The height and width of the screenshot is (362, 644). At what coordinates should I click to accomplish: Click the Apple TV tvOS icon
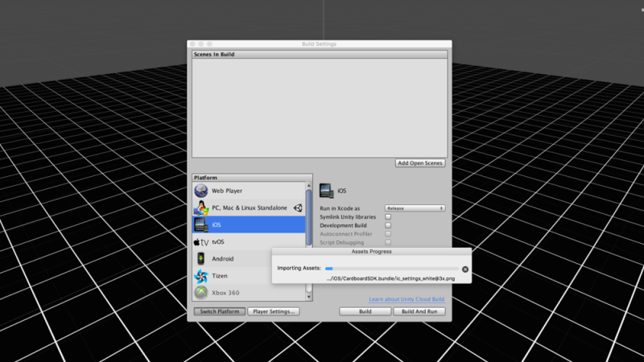pyautogui.click(x=201, y=242)
